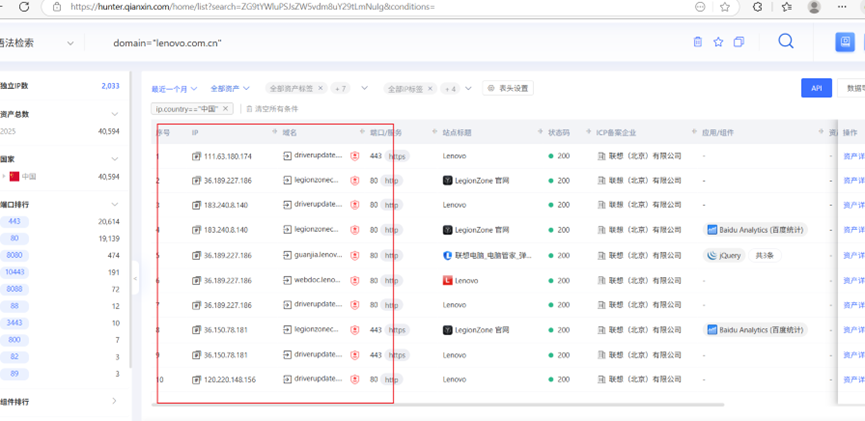Screen dimensions: 865x421
Task: Refresh the browser page
Action: click(24, 7)
